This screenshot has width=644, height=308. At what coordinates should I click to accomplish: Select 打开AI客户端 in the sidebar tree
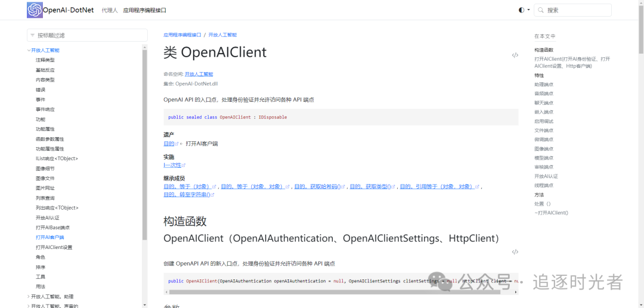pos(49,237)
